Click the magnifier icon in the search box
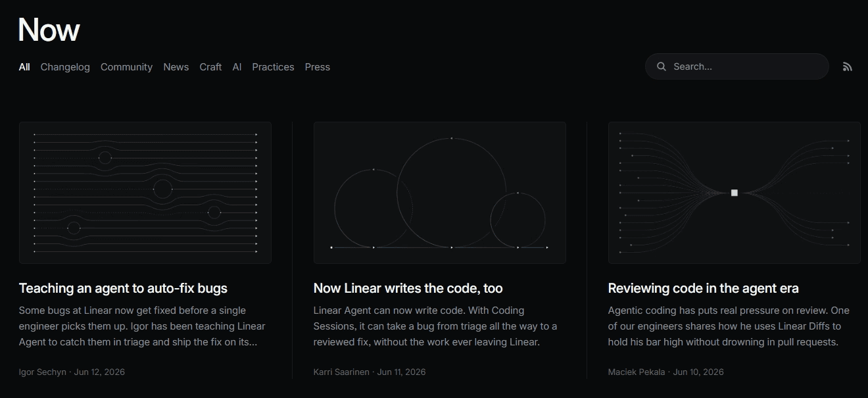This screenshot has width=868, height=398. click(662, 66)
